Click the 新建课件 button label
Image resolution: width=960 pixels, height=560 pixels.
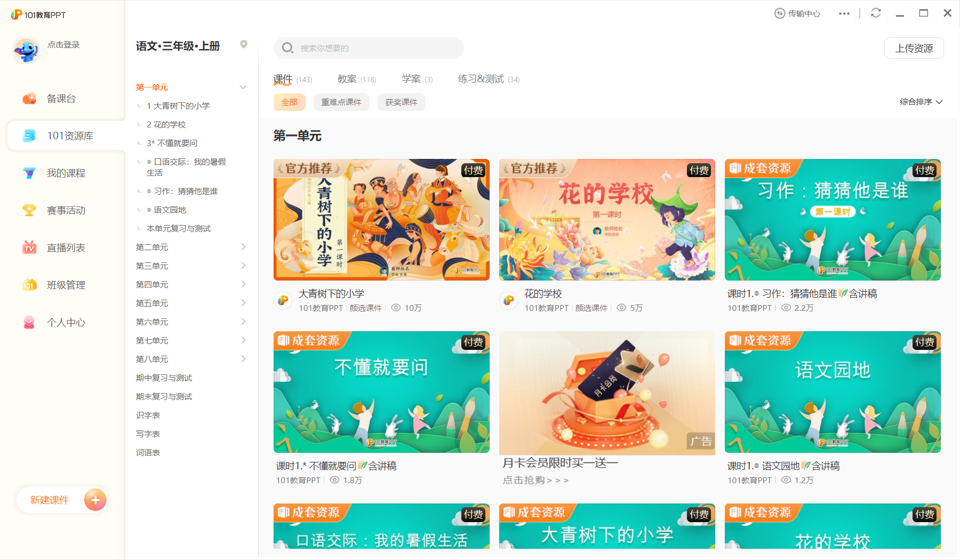(x=50, y=500)
